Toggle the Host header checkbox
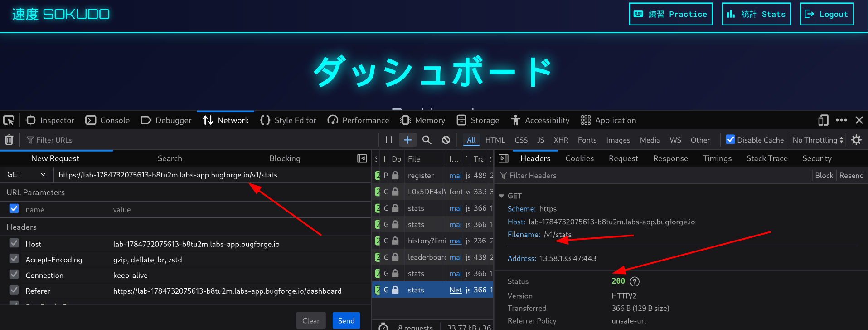This screenshot has width=868, height=330. (14, 243)
